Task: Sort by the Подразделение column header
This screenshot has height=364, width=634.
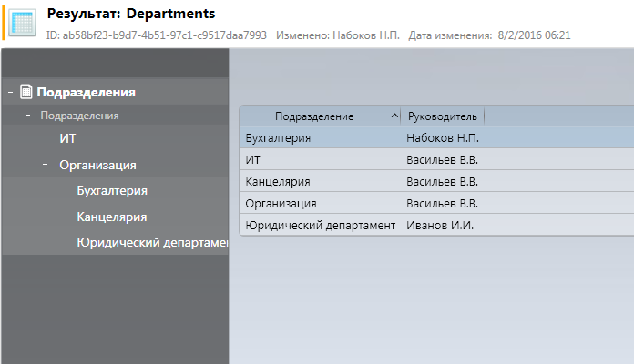Action: (x=314, y=116)
